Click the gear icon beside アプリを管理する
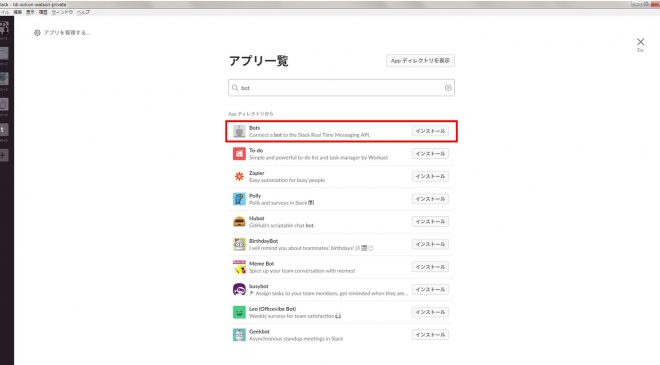 (x=37, y=32)
